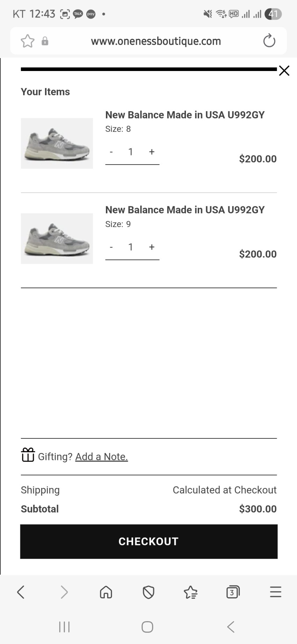This screenshot has width=297, height=644.
Task: Open the bookmarks list star icon
Action: click(x=190, y=592)
